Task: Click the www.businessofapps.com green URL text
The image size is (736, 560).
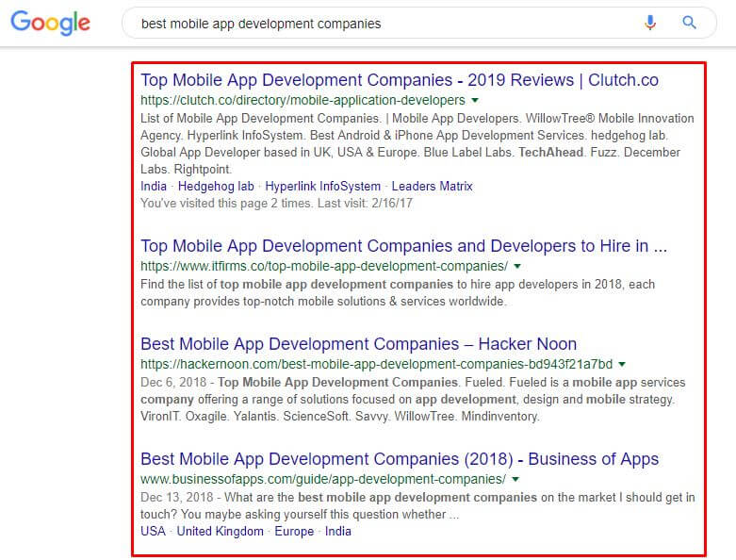Action: (323, 479)
